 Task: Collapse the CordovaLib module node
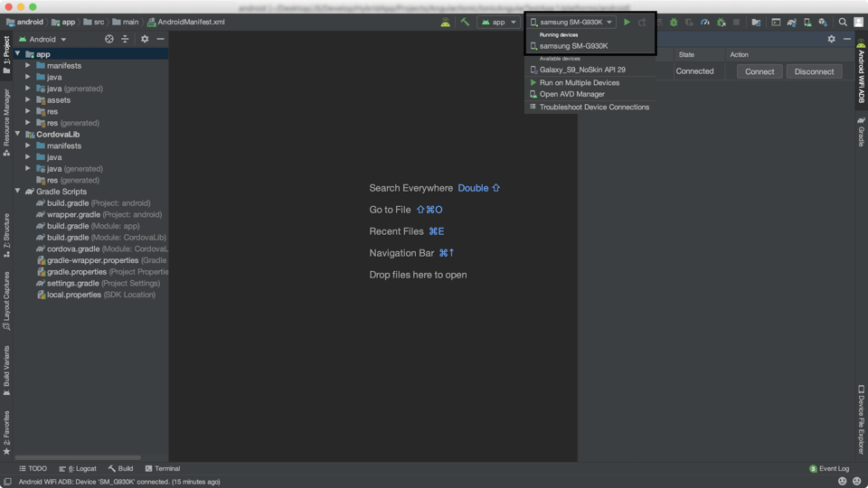(x=18, y=134)
